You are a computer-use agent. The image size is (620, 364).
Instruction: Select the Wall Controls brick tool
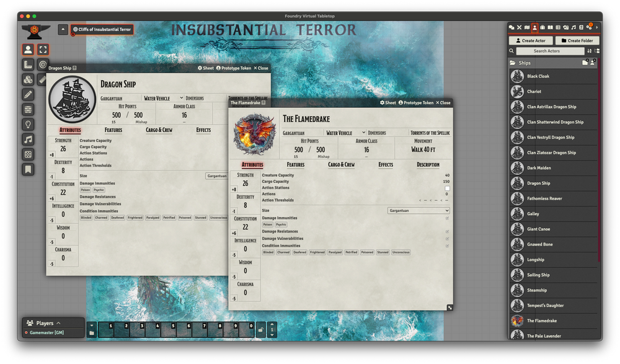point(28,109)
